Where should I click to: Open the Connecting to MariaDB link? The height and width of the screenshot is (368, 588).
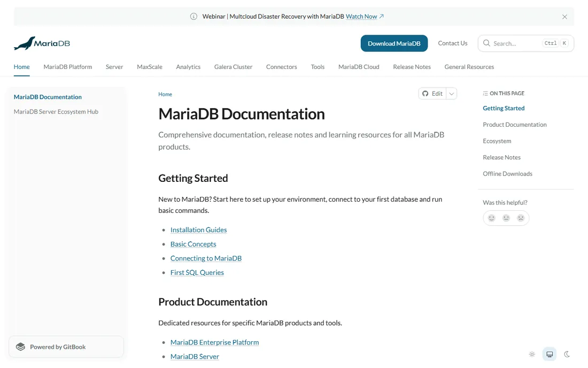click(x=206, y=258)
